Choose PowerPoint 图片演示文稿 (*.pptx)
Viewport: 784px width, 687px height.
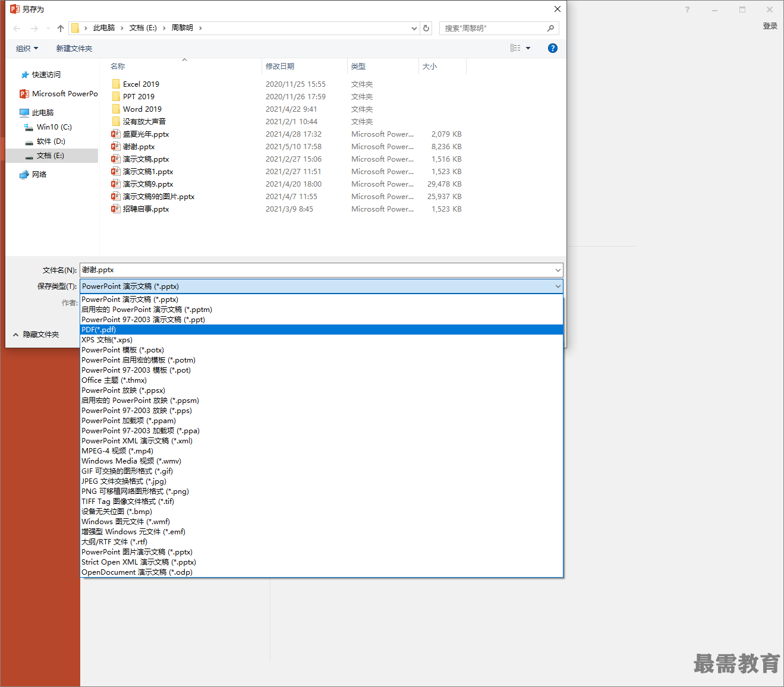[x=322, y=552]
